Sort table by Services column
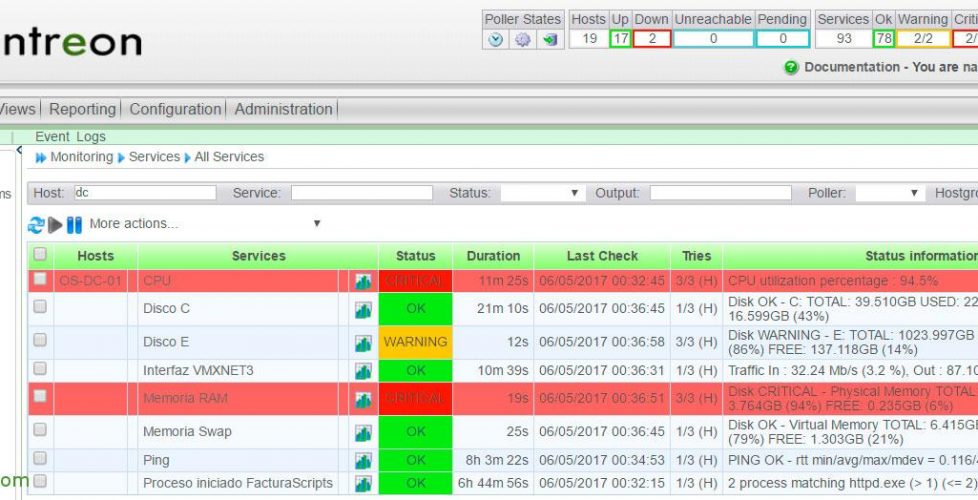 click(259, 256)
